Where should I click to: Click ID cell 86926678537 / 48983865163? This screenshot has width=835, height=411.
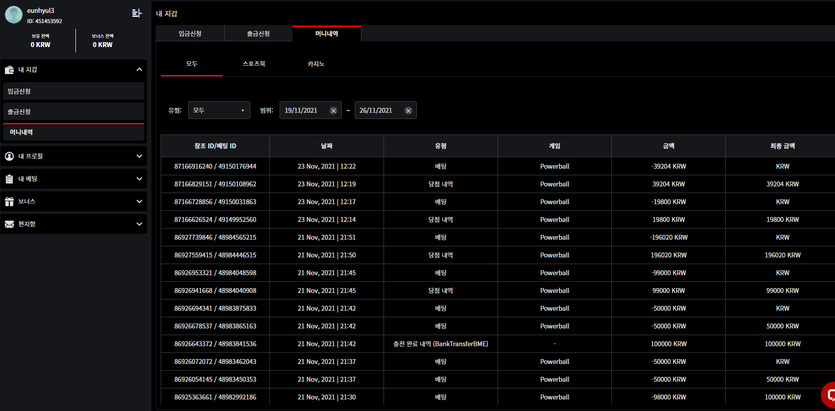[x=215, y=326]
